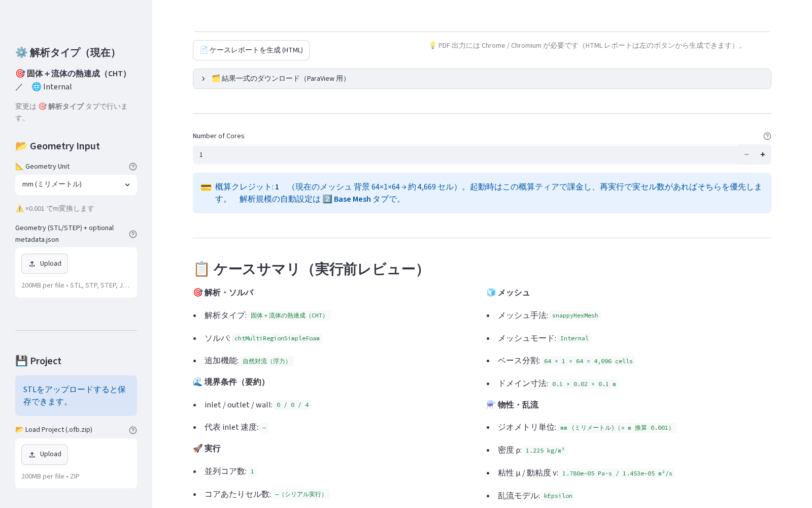Click STLをアップロードすると保存できます notice
Screen dimensions: 812x508
click(x=76, y=396)
